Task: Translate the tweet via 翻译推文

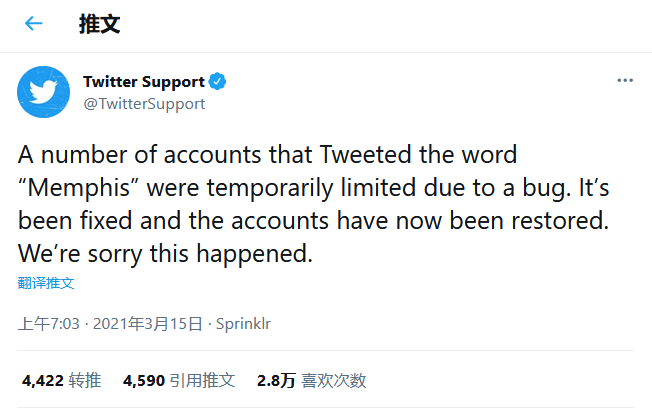Action: 46,283
